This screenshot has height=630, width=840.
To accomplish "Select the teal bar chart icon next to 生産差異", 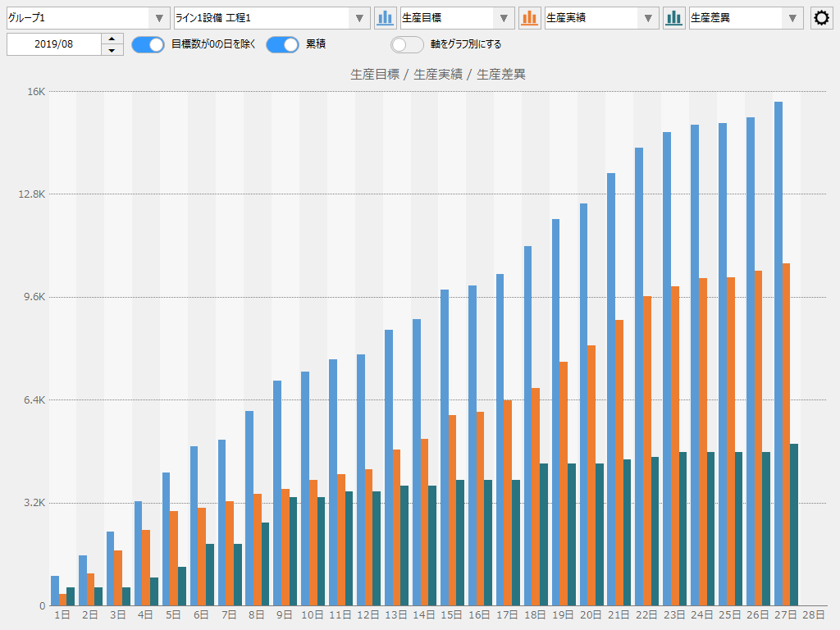I will pyautogui.click(x=673, y=17).
